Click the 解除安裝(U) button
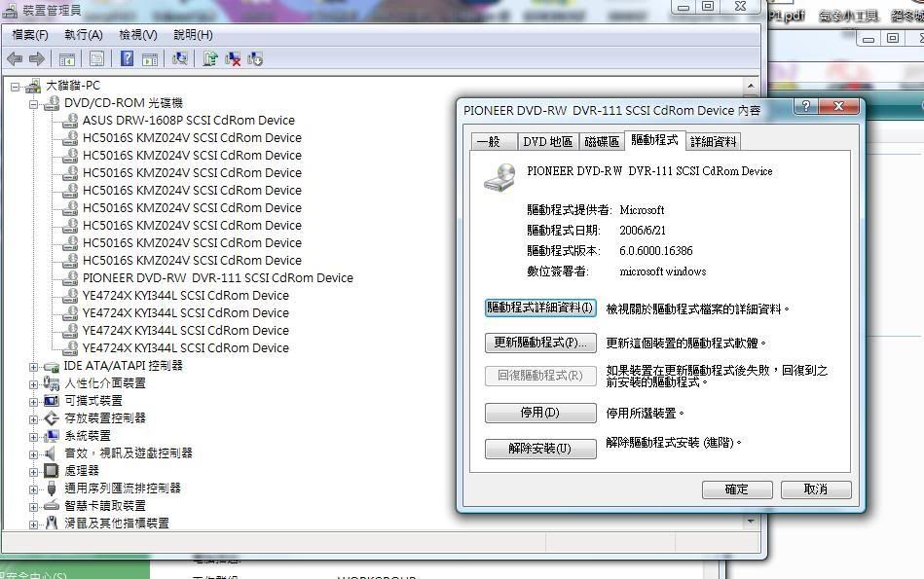This screenshot has width=924, height=579. [539, 449]
